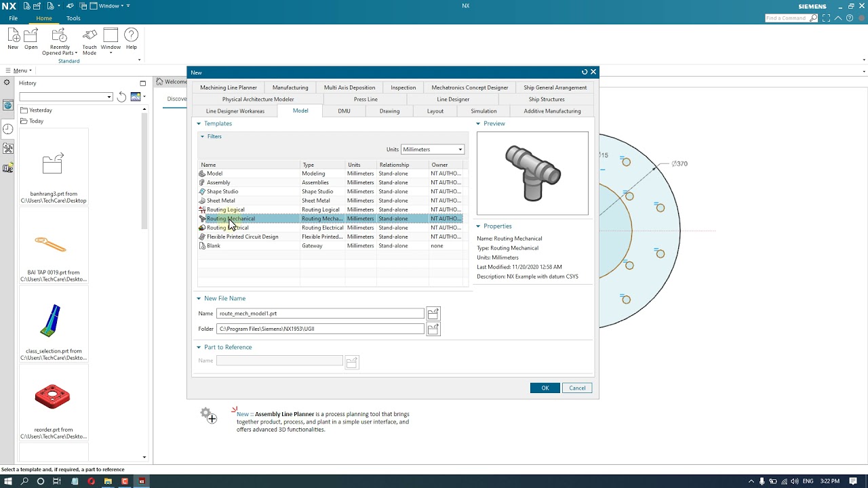Click the help question mark in title bar
Screen dimensions: 868x488
click(850, 18)
